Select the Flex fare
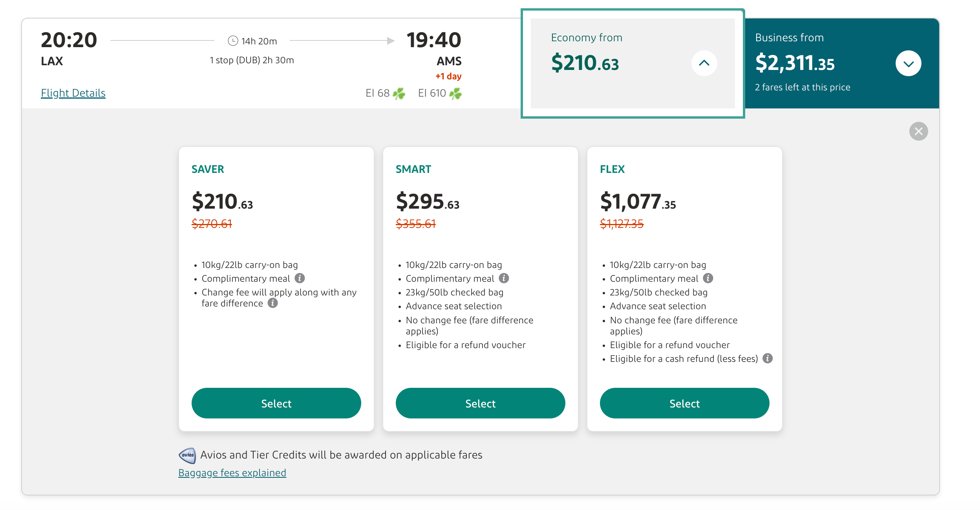980x510 pixels. pos(684,403)
